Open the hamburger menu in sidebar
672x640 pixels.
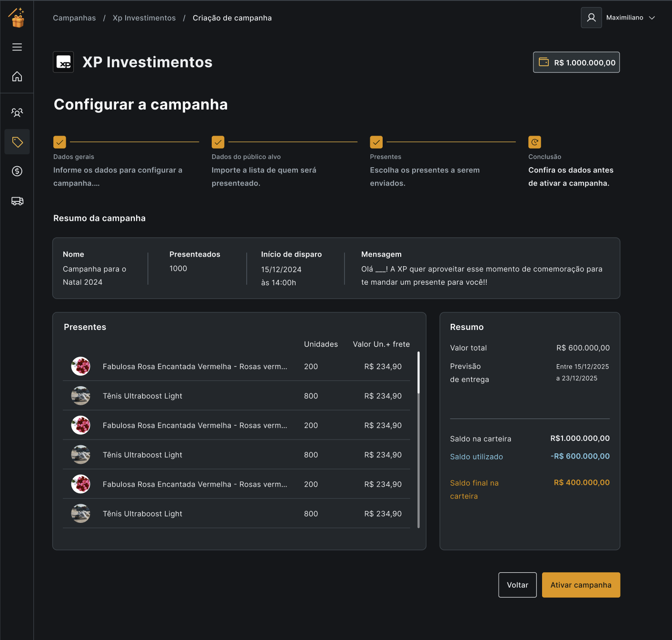[17, 47]
